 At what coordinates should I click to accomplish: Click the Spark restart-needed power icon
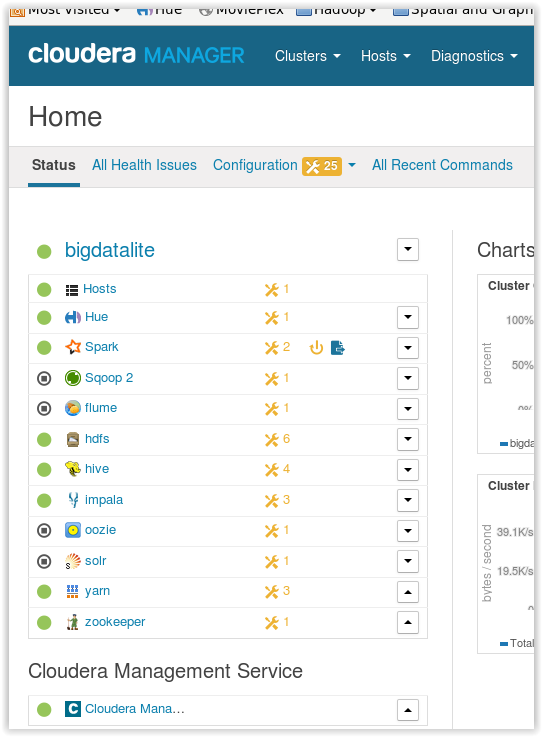point(316,348)
